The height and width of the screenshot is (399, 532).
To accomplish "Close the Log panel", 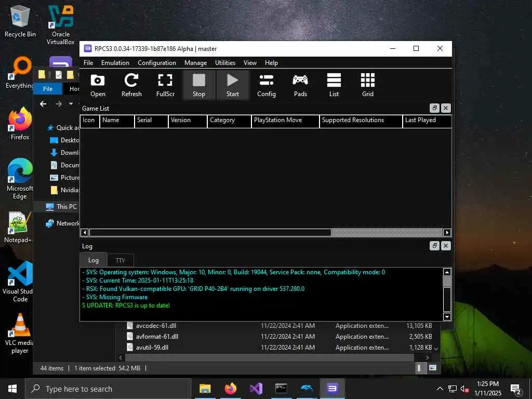I will click(446, 246).
